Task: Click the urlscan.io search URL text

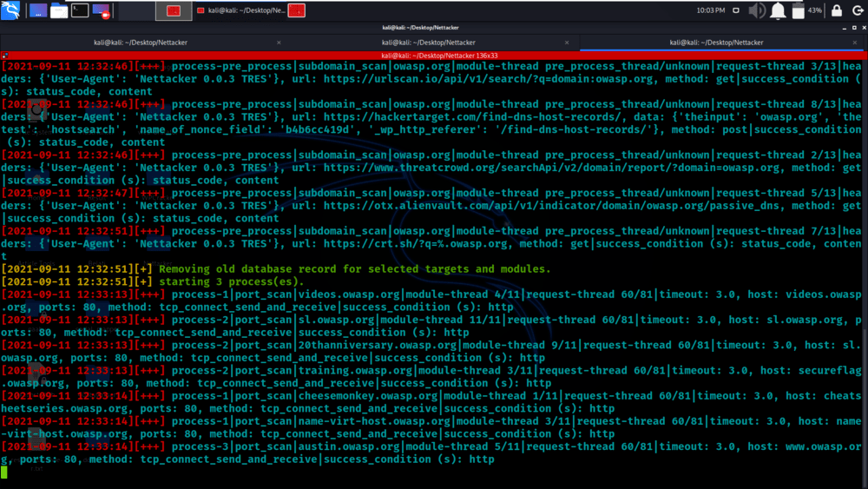Action: 488,79
